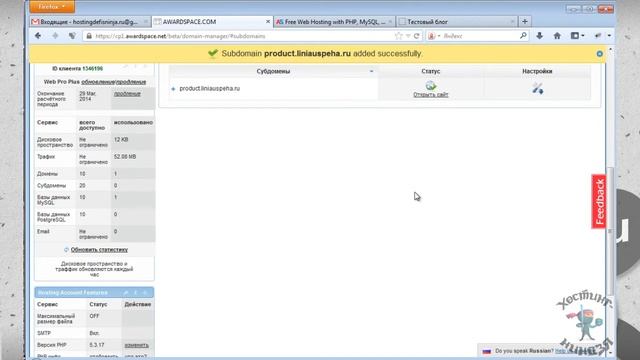
Task: Switch to the AWARDSPACE.COM tab
Action: [x=212, y=22]
